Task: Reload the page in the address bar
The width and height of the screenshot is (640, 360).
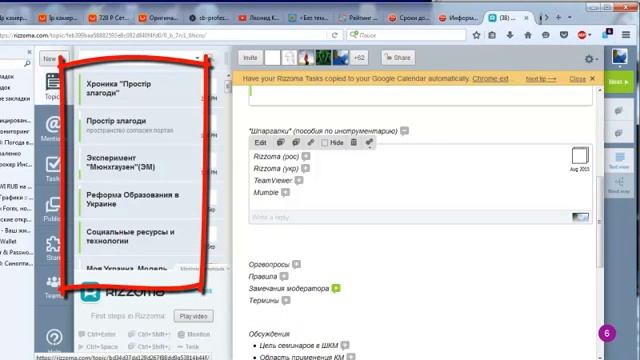Action: 335,36
